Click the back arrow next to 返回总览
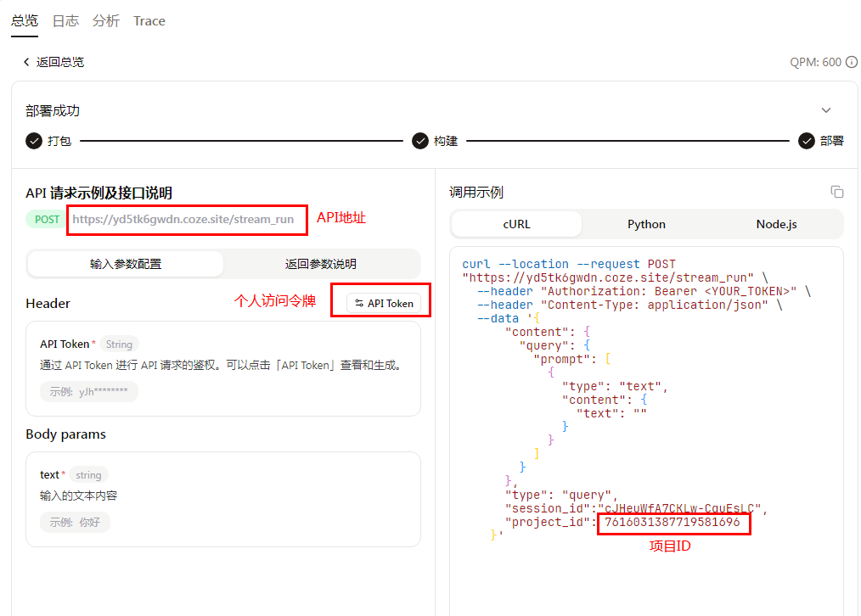Viewport: 861px width, 616px height. pyautogui.click(x=26, y=62)
